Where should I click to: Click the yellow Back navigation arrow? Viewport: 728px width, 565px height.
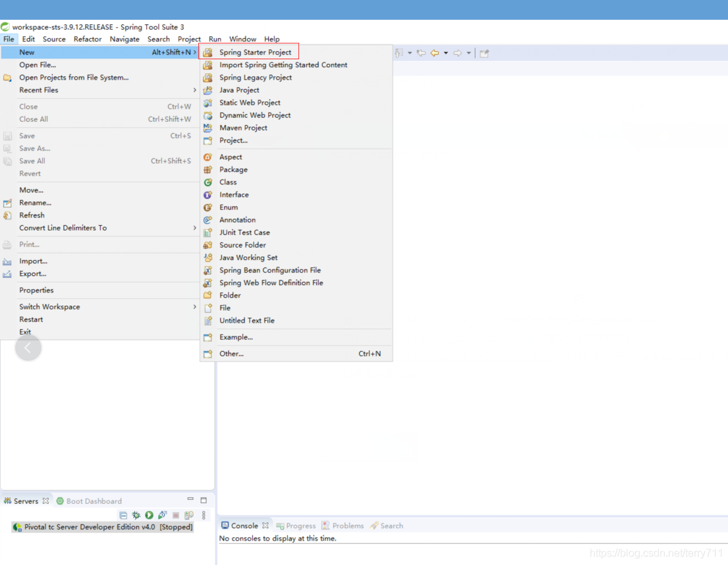pos(435,53)
